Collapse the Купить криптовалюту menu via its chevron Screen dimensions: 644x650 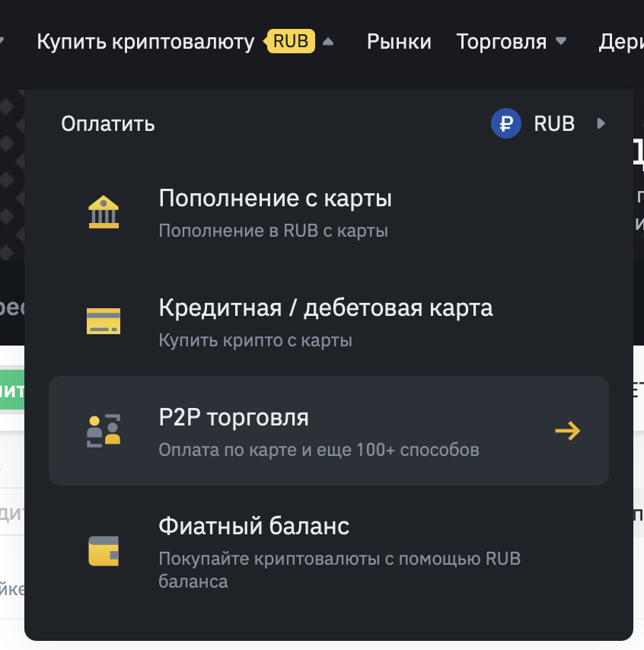pos(327,42)
